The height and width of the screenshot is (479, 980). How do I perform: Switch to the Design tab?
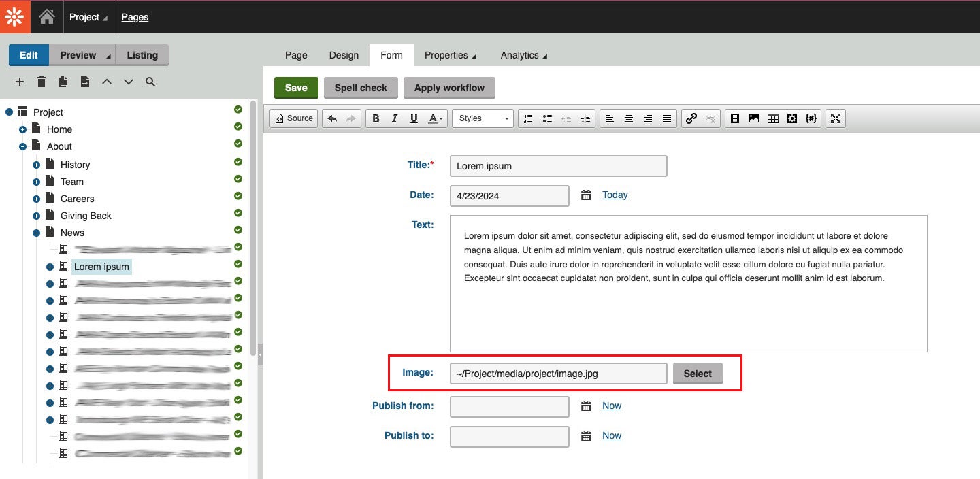pyautogui.click(x=344, y=55)
